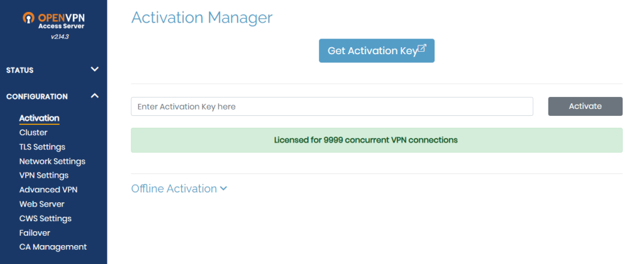This screenshot has width=644, height=264.
Task: Open the Advanced VPN page
Action: [x=48, y=190]
